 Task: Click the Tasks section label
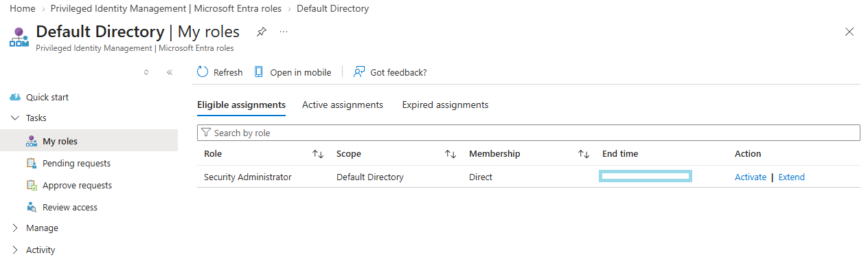(36, 118)
